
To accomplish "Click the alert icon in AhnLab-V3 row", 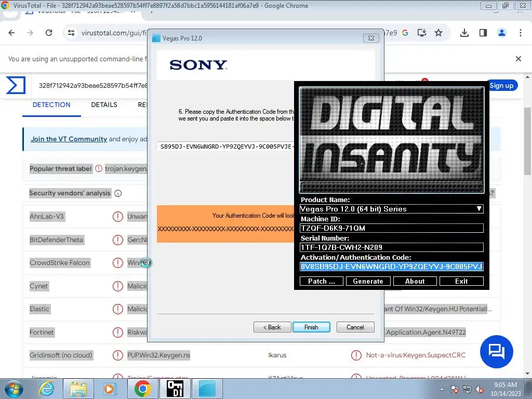I will (x=118, y=217).
